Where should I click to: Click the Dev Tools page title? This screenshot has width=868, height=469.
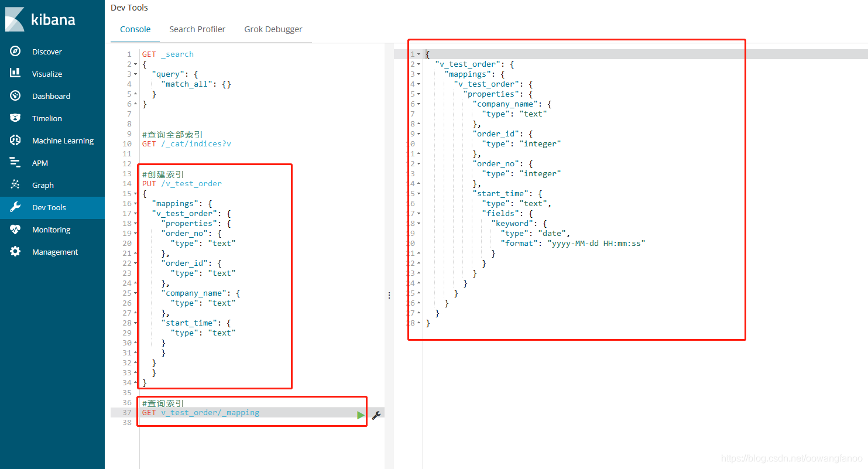click(129, 8)
